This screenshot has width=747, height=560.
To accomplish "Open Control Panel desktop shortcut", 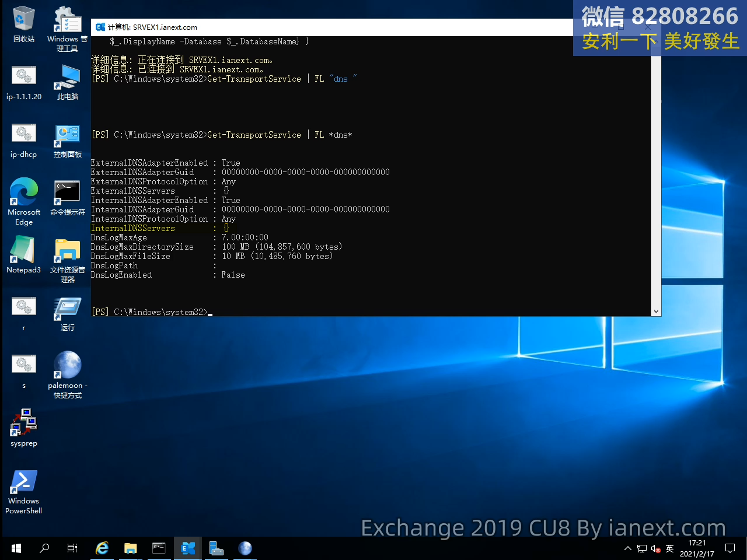I will click(x=67, y=140).
